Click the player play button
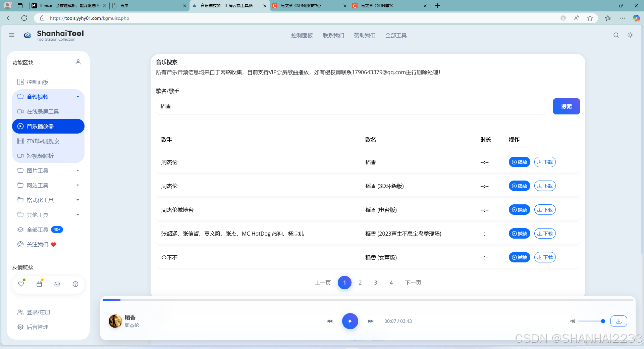Screen dimensions: 644x349 (350, 321)
